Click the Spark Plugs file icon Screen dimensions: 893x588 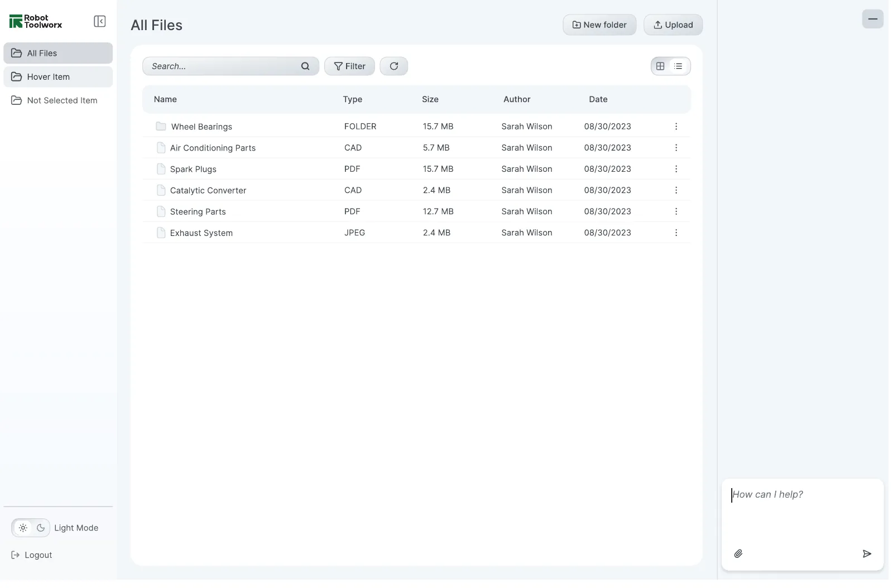[161, 168]
